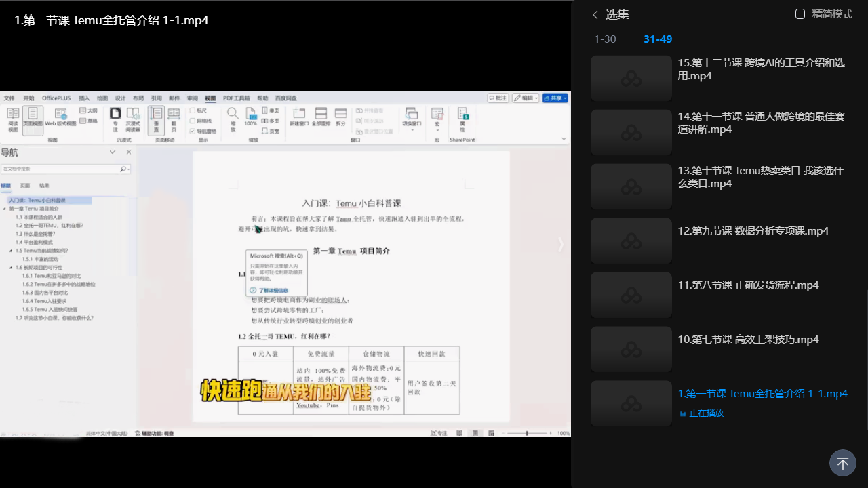Enable the 精简模式 checkbox
868x488 pixels.
pos(800,14)
